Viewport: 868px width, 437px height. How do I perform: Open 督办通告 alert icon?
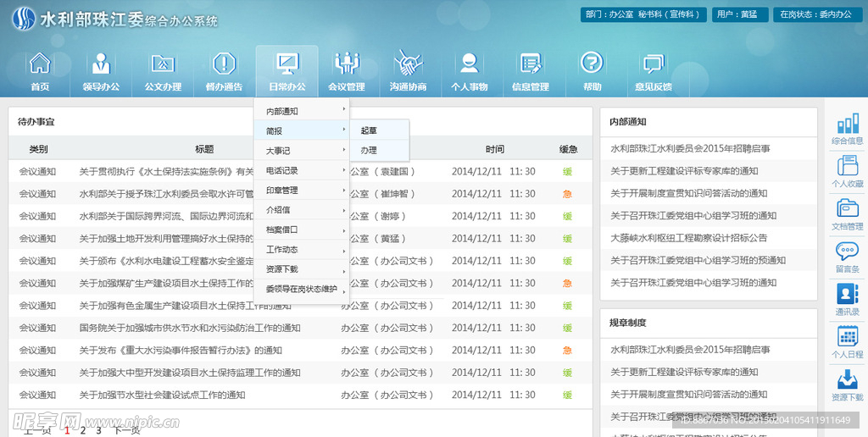point(224,63)
